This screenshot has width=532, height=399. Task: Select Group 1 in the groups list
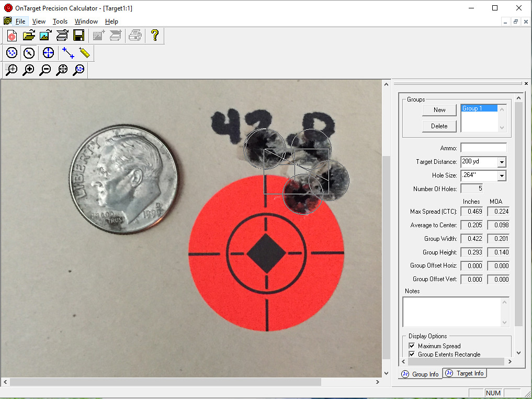[479, 108]
